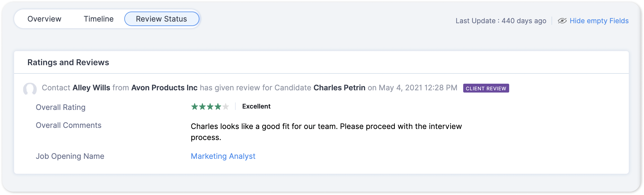Switch to the Overview tab
This screenshot has height=195, width=644.
(x=44, y=19)
